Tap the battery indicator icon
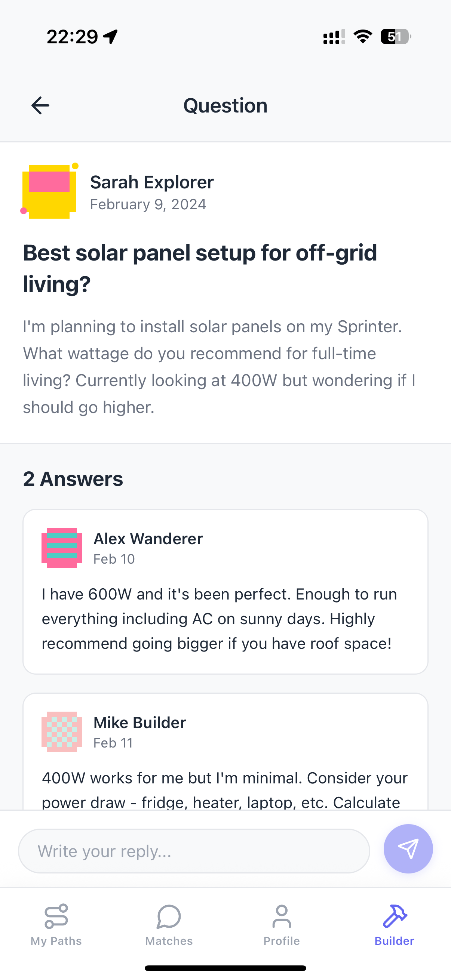 point(395,37)
